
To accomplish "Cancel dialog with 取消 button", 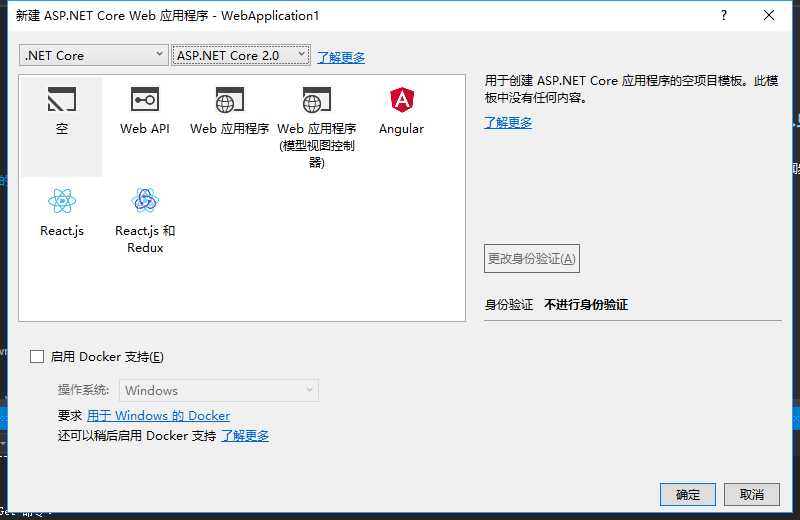I will point(752,494).
